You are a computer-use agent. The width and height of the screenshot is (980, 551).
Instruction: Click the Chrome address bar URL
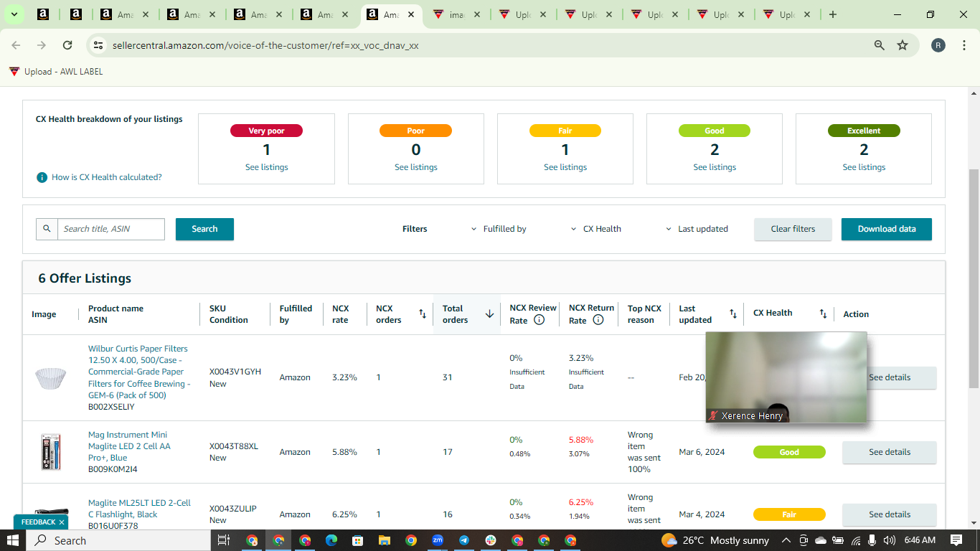pos(265,45)
